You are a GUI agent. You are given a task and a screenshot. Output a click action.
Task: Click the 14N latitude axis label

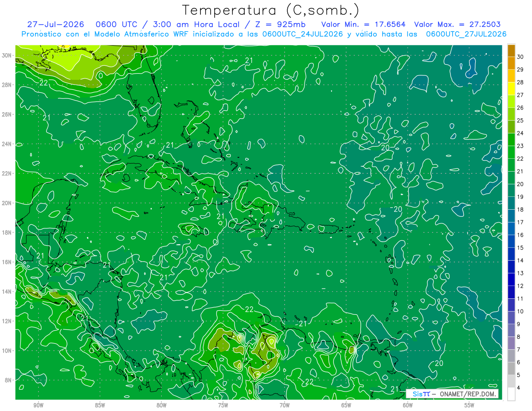point(8,291)
